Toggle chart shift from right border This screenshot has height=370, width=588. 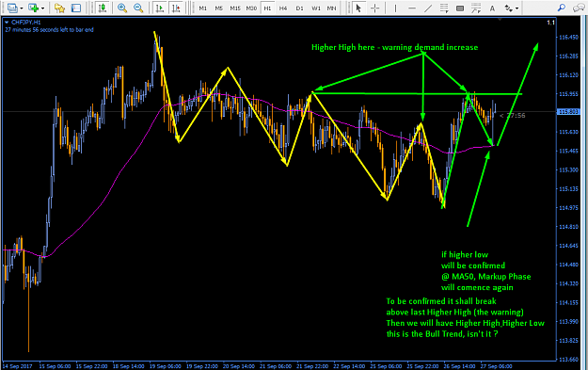click(176, 8)
